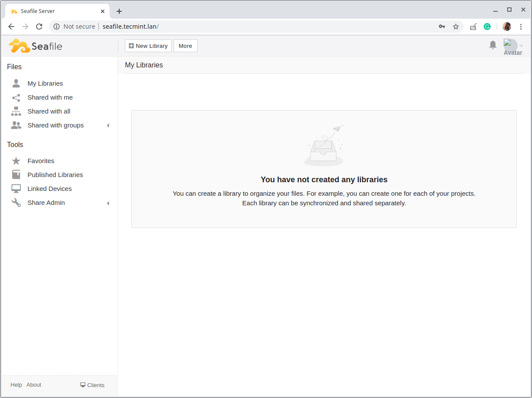532x398 pixels.
Task: Click the Shared with me share icon
Action: [x=16, y=97]
